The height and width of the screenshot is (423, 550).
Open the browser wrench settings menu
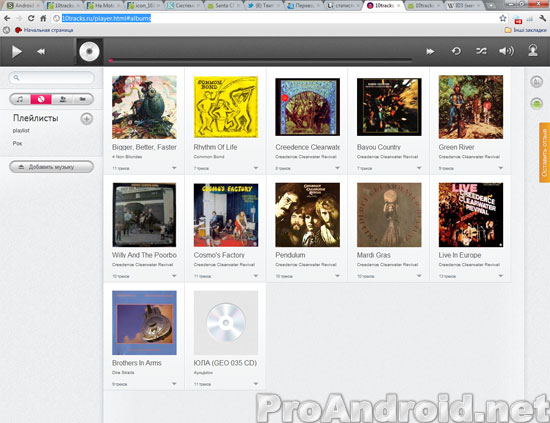pyautogui.click(x=543, y=18)
